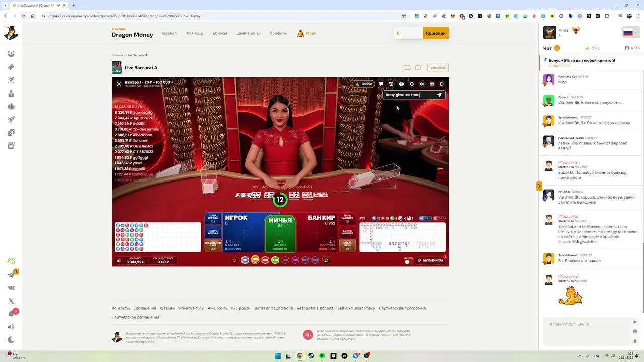This screenshot has width=644, height=362.
Task: Click the Подробнее bonus link in chat
Action: [559, 65]
